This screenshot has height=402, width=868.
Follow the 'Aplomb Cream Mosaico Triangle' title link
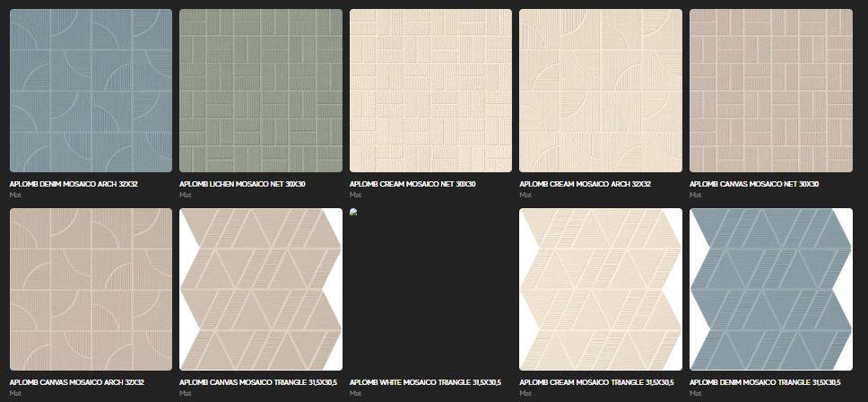(595, 382)
